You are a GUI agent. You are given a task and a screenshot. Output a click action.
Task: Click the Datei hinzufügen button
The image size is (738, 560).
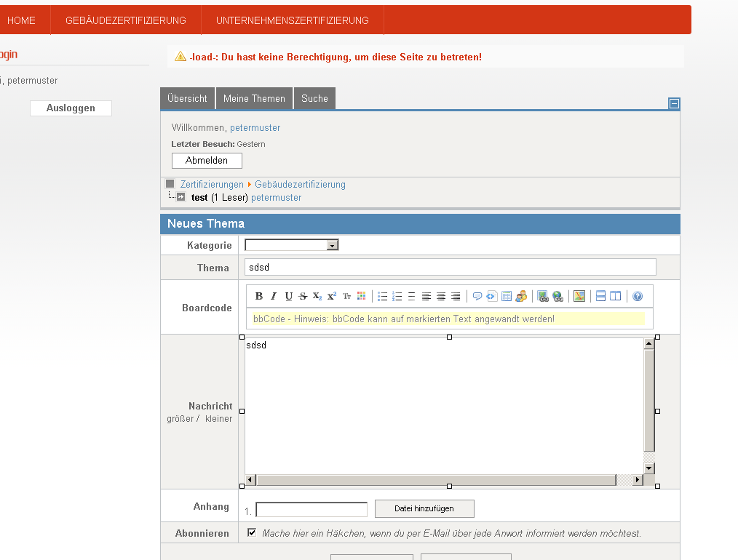tap(424, 508)
